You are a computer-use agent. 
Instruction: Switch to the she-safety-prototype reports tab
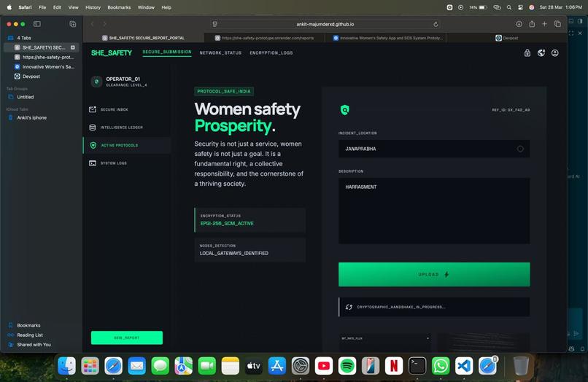coord(264,38)
